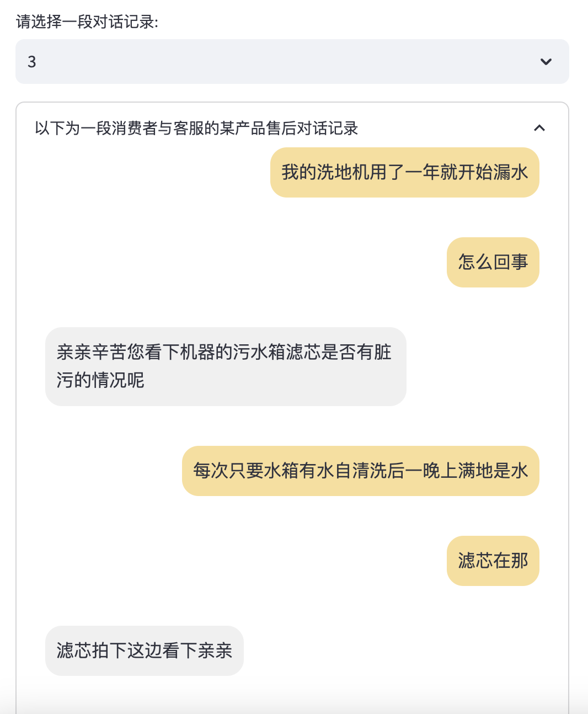Click the reply 滤芯拍下这边看下亲亲
This screenshot has height=714, width=588.
tap(144, 651)
